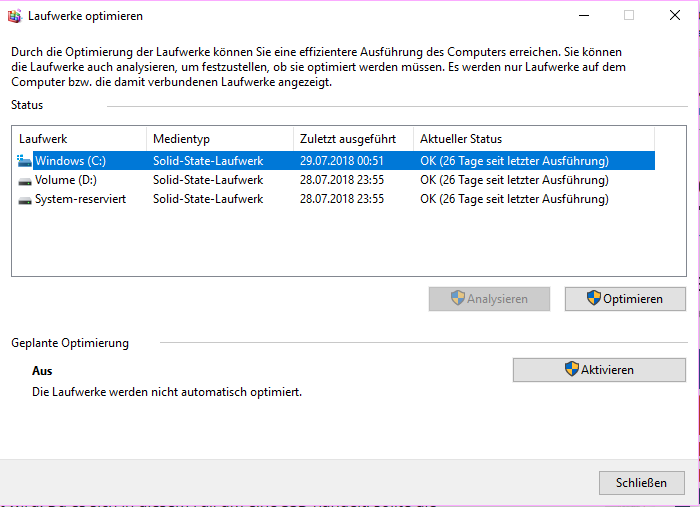700x507 pixels.
Task: Select the Windows (C:) drive row
Action: [336, 161]
